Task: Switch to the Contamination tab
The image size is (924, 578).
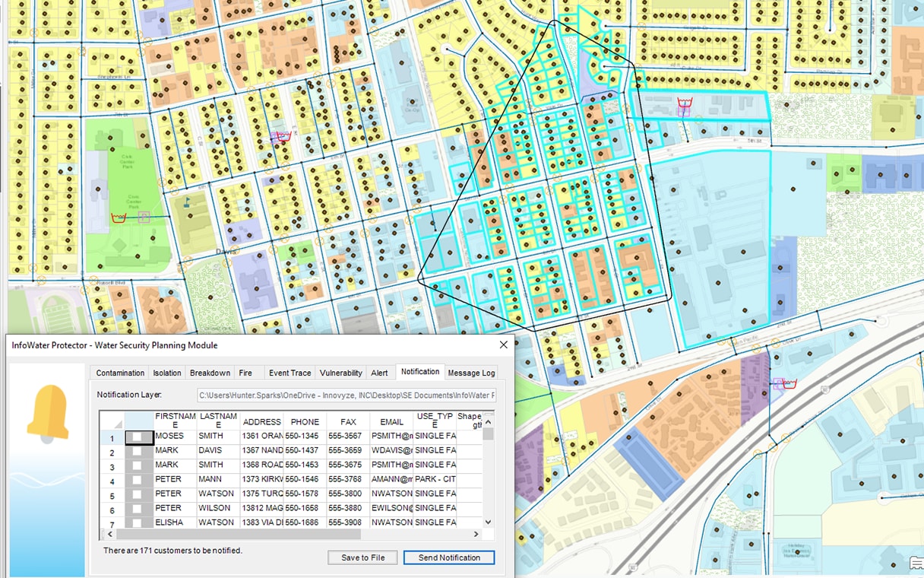Action: coord(119,373)
